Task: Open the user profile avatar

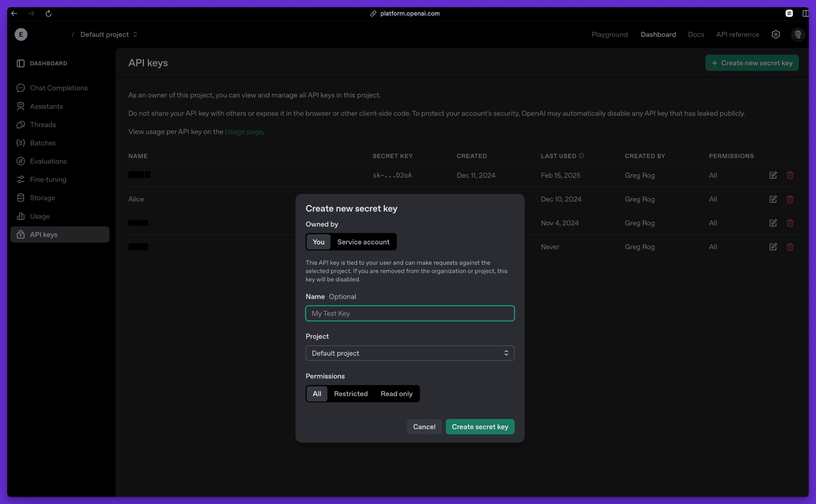Action: coord(798,34)
